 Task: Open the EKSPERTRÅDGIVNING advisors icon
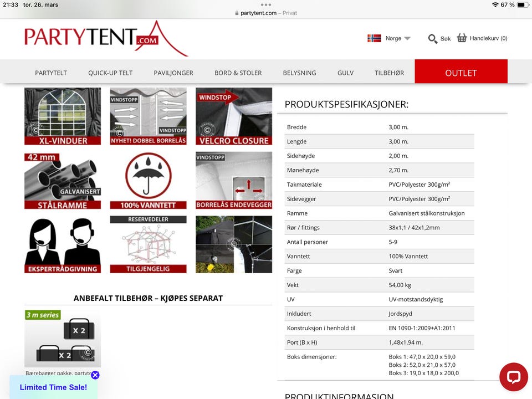point(63,244)
